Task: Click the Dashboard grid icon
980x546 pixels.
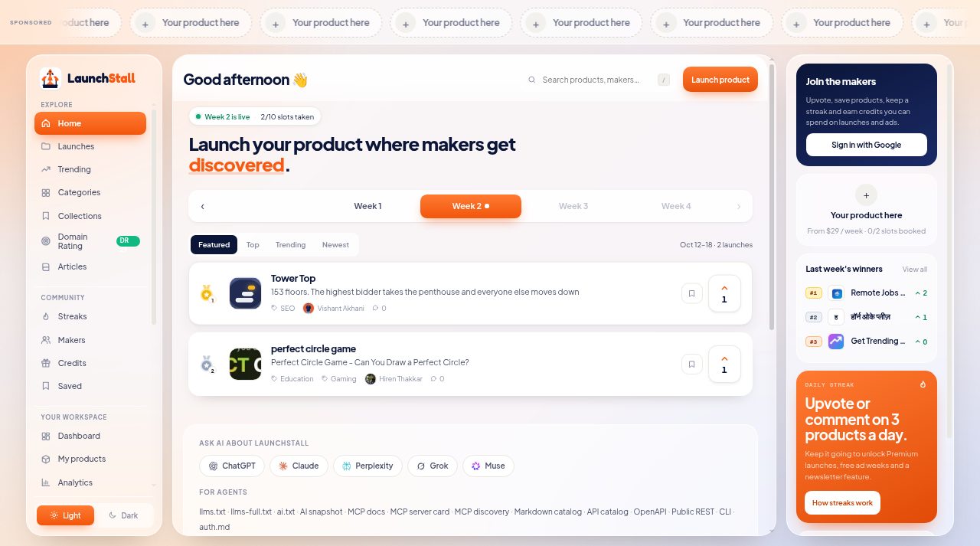Action: (x=46, y=436)
